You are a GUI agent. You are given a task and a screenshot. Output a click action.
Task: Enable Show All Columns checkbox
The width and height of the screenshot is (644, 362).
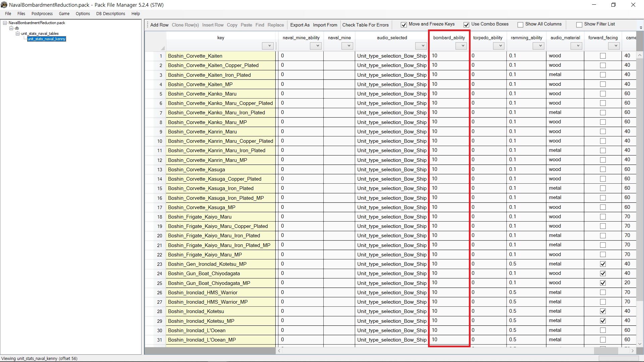tap(520, 24)
